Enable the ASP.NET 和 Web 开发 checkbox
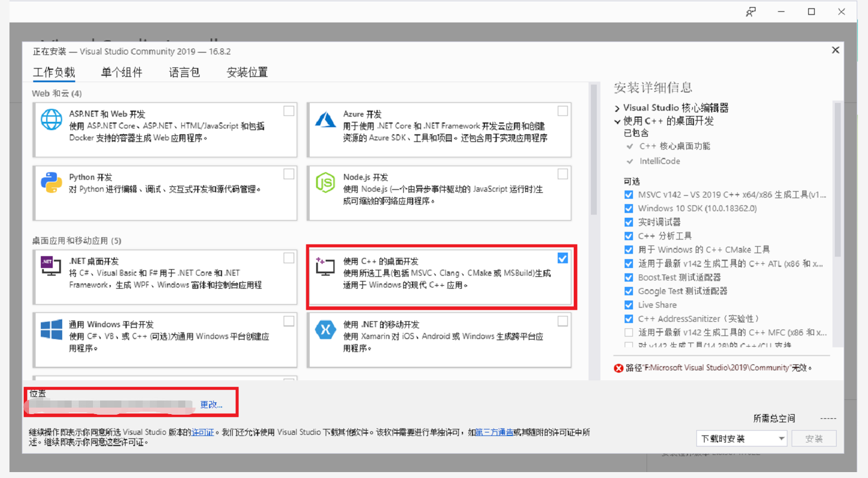868x478 pixels. (x=288, y=111)
